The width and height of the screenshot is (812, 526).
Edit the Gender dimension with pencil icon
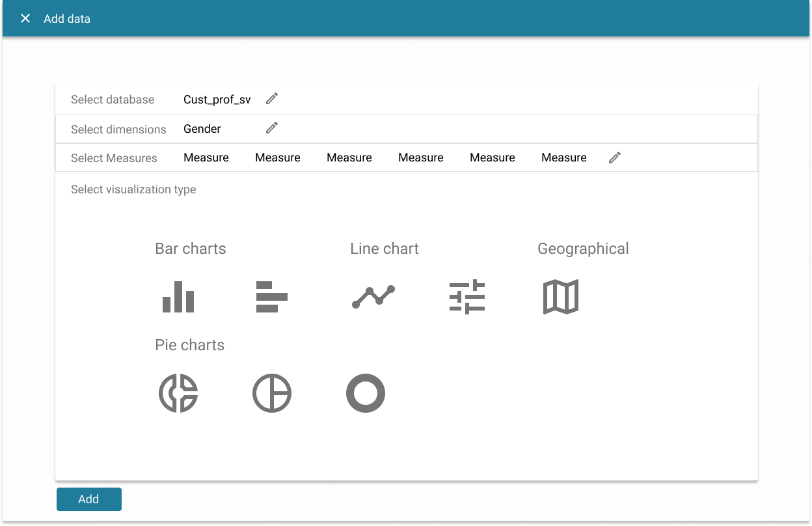coord(272,128)
